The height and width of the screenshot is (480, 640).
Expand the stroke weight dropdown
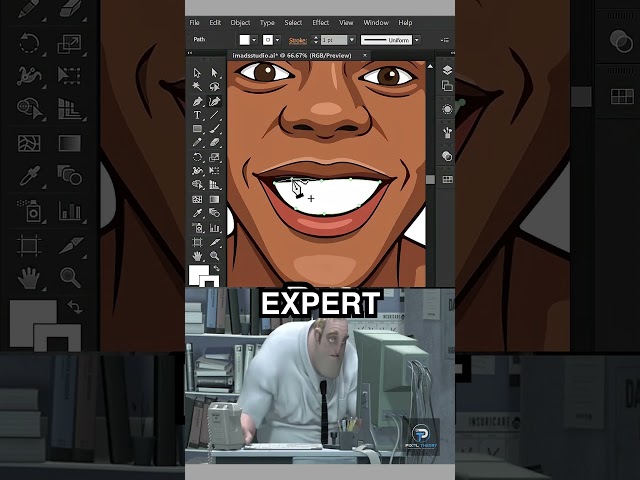(x=352, y=40)
